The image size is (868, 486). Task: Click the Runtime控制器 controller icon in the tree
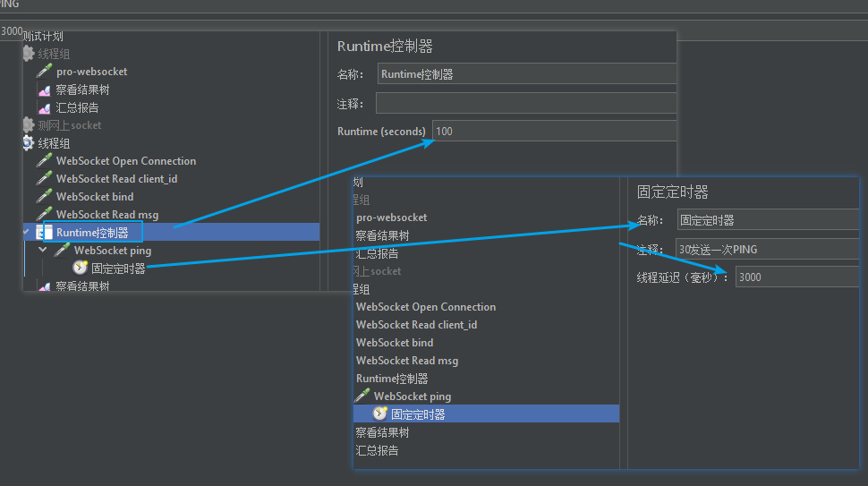(x=44, y=233)
